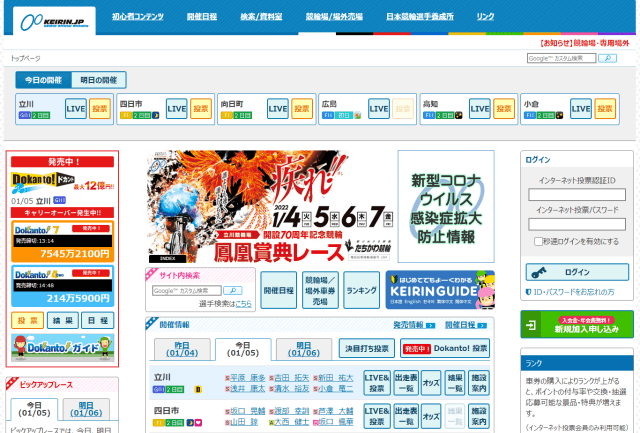The image size is (640, 433).
Task: Click the top search magnifier button
Action: click(607, 58)
